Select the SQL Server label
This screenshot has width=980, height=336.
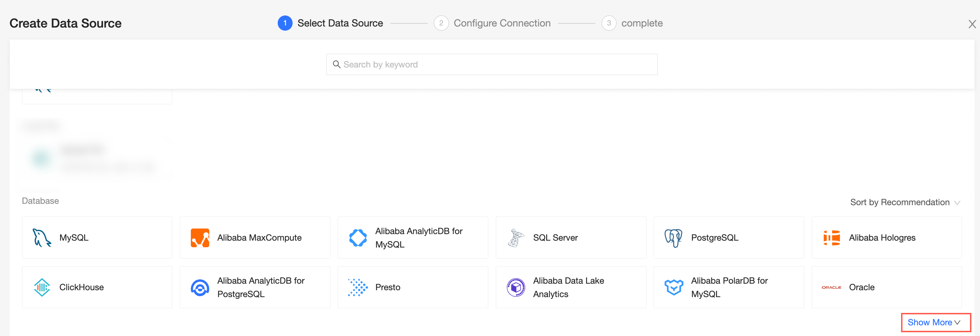[555, 238]
